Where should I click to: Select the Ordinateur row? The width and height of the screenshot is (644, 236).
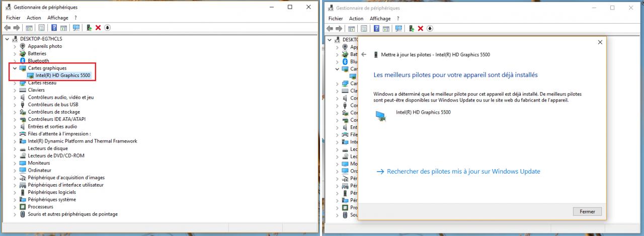coord(40,170)
